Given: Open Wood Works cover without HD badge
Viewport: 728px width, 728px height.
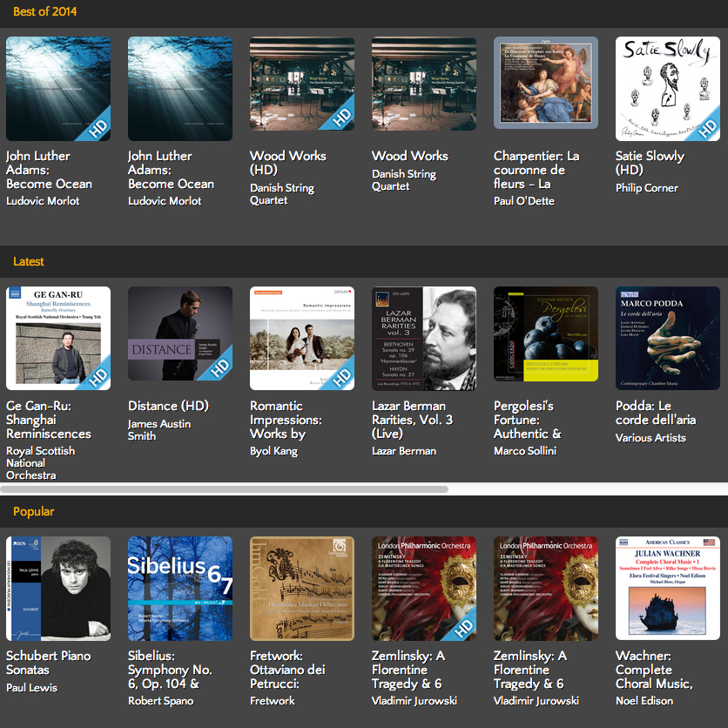Looking at the screenshot, I should [x=424, y=84].
